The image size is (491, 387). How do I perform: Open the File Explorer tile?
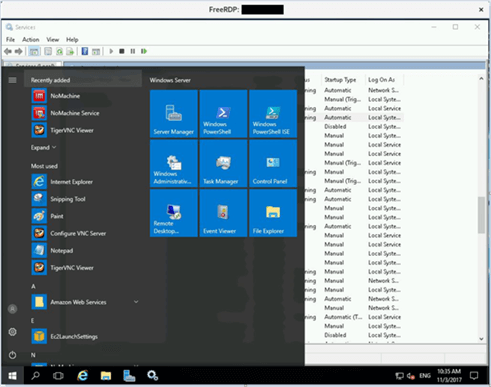coord(273,213)
